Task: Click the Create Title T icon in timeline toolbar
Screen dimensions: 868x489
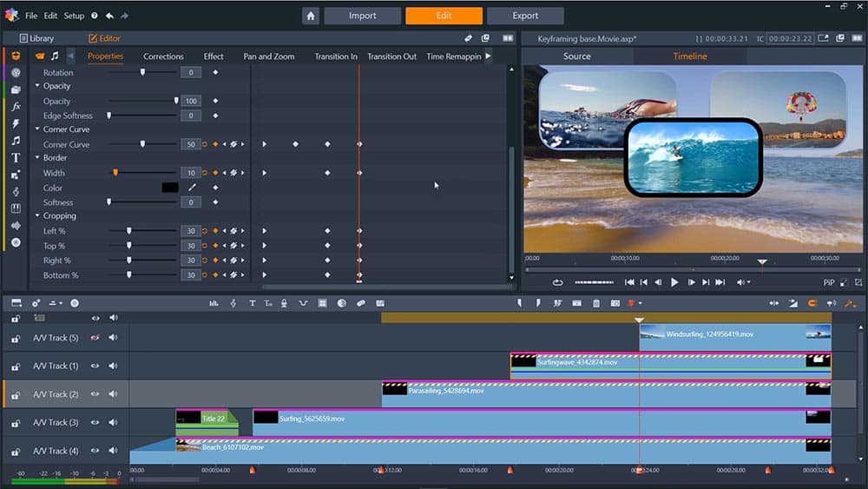Action: pos(253,303)
